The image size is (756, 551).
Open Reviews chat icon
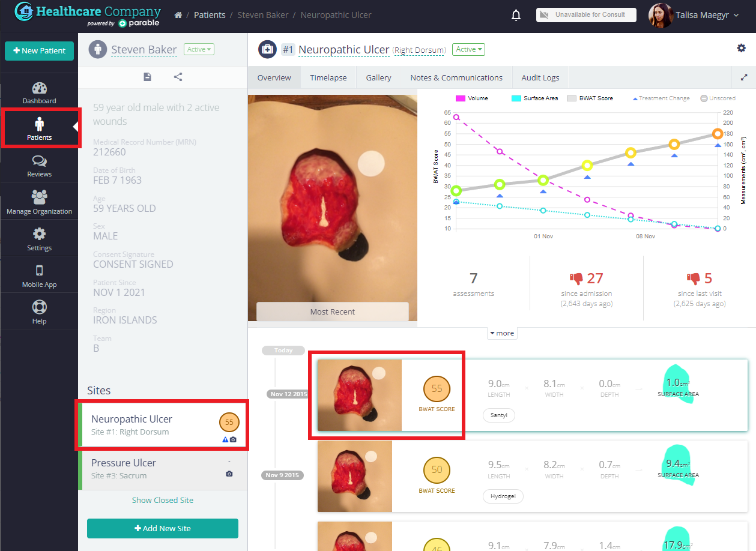[40, 161]
